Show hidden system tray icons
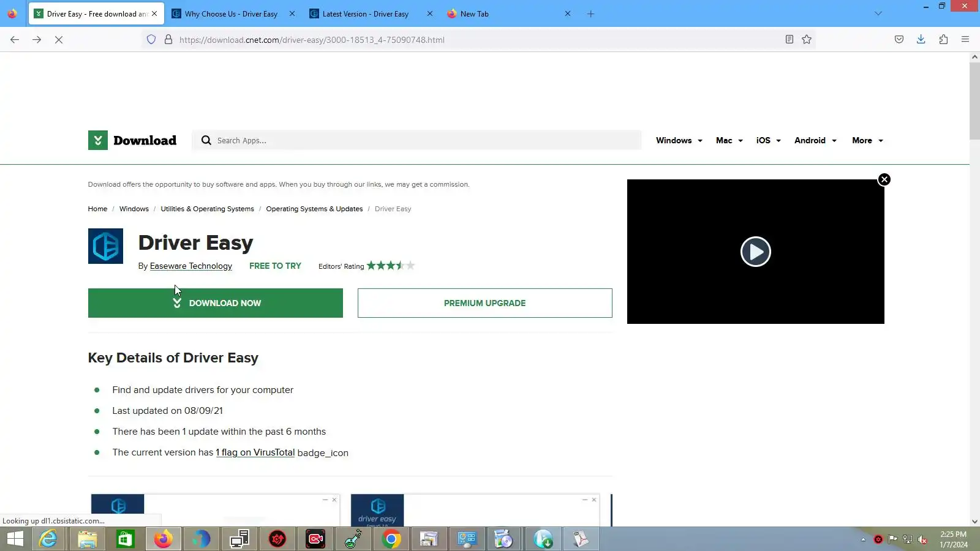 click(863, 539)
